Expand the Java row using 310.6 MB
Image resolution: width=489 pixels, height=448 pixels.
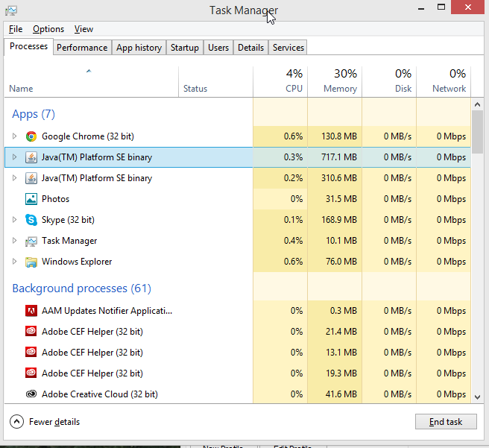(x=14, y=178)
